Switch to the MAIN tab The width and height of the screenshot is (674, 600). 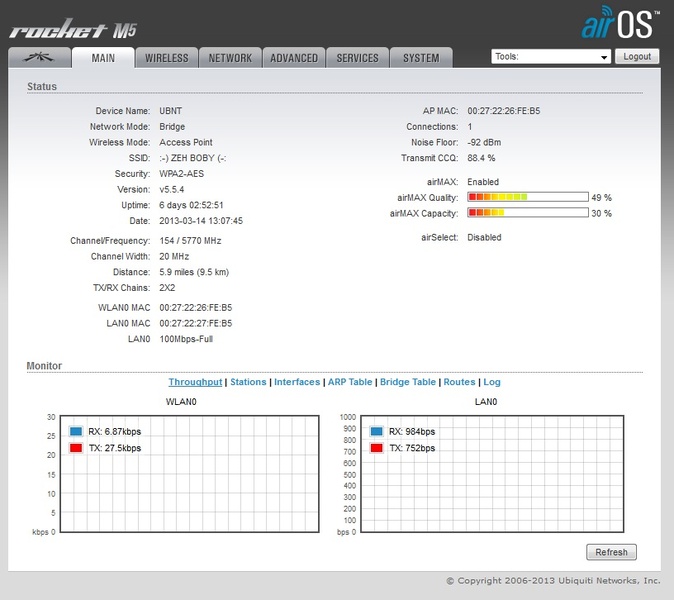[x=103, y=58]
